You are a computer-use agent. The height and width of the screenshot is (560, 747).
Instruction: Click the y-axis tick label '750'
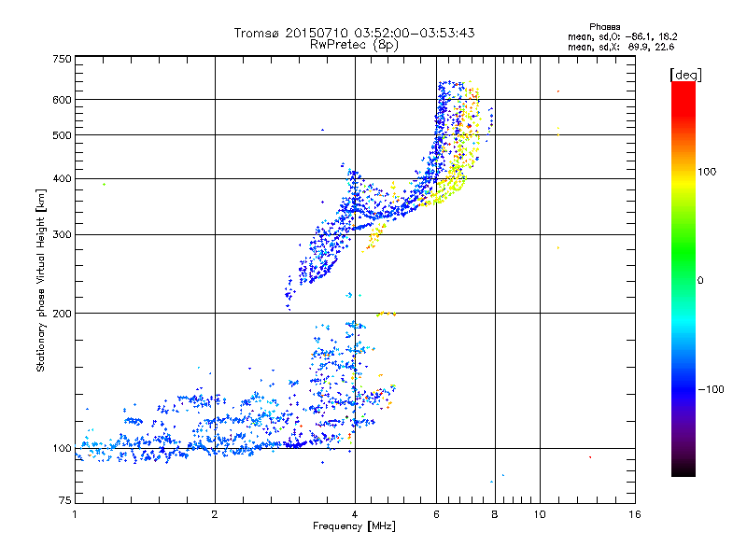(63, 59)
